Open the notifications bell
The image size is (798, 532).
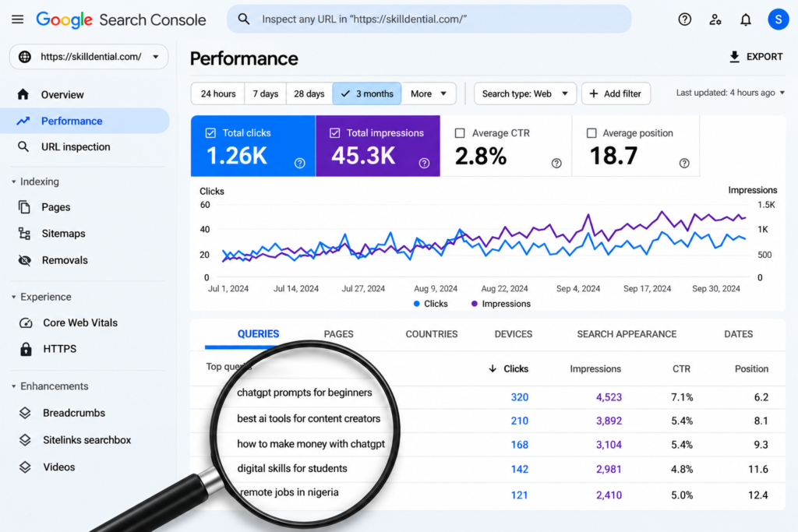pyautogui.click(x=746, y=19)
